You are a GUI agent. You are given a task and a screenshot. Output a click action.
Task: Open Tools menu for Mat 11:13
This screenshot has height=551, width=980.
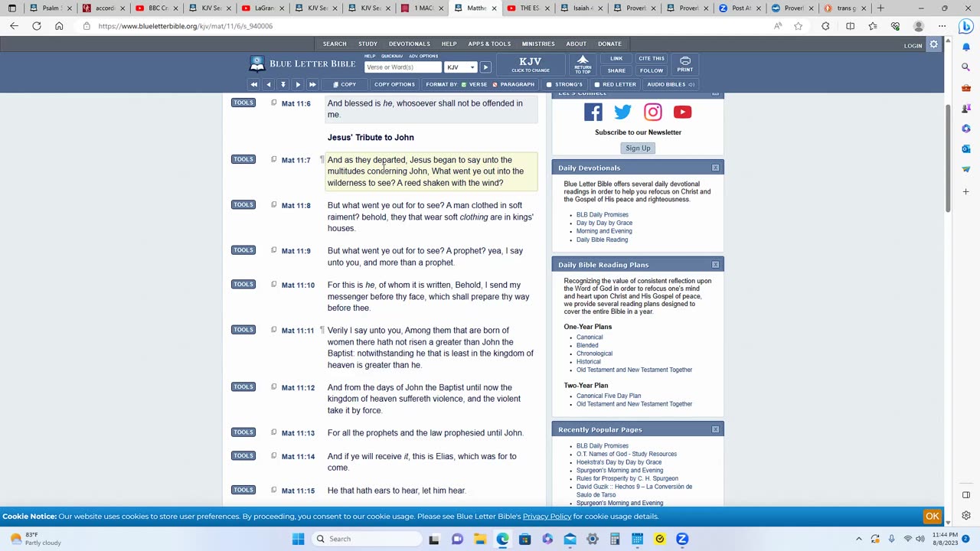(x=243, y=432)
